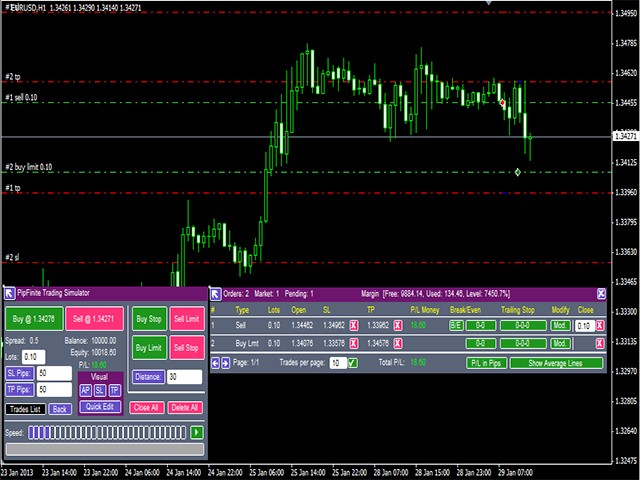Screen dimensions: 640x480
Task: Click the Equity value 10018.60
Action: click(x=104, y=352)
